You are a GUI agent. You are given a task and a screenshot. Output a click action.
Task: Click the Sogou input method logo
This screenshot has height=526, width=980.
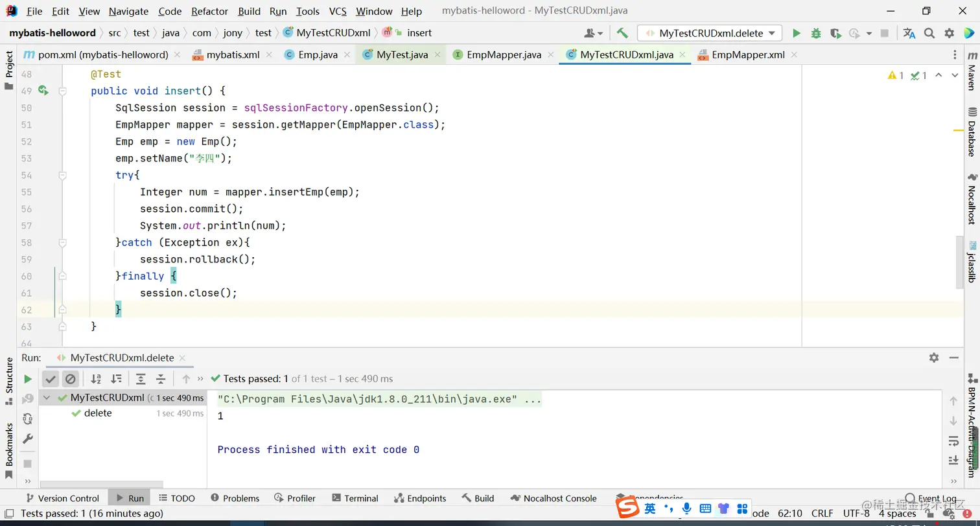tap(627, 509)
